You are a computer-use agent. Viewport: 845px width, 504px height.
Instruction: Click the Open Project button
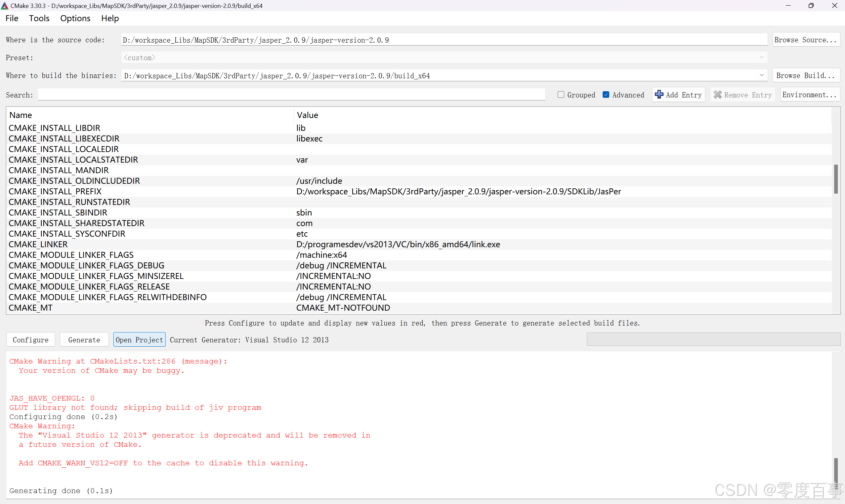139,340
